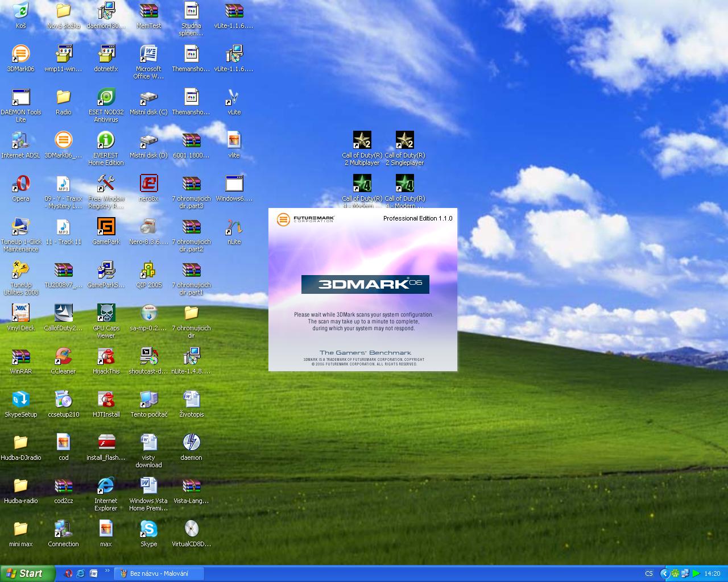Click the CS language indicator
The height and width of the screenshot is (582, 728).
[649, 573]
